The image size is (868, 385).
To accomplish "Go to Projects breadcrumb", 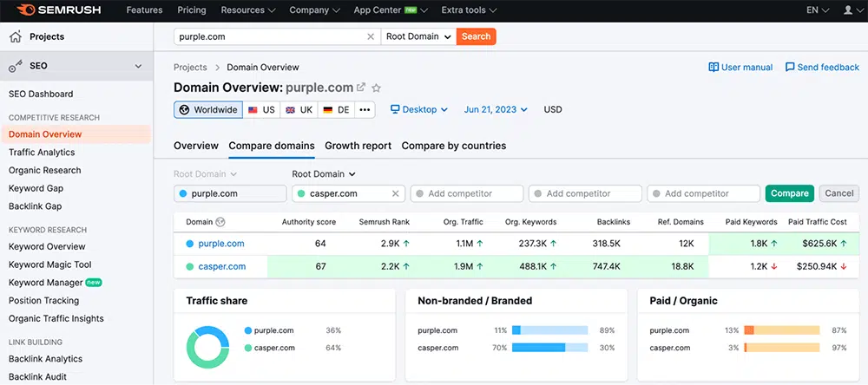I will point(190,67).
